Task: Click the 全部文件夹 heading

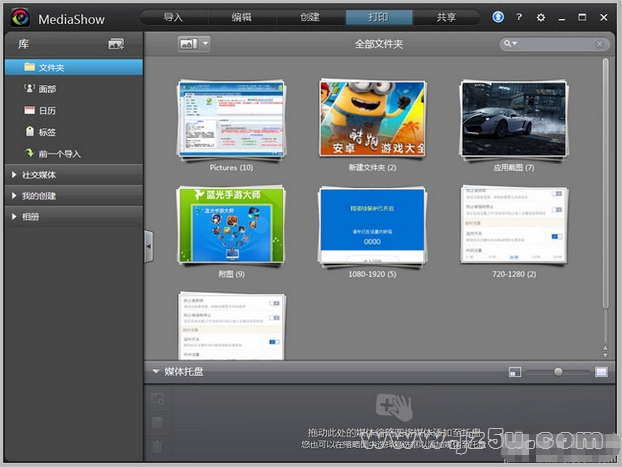Action: pos(379,44)
